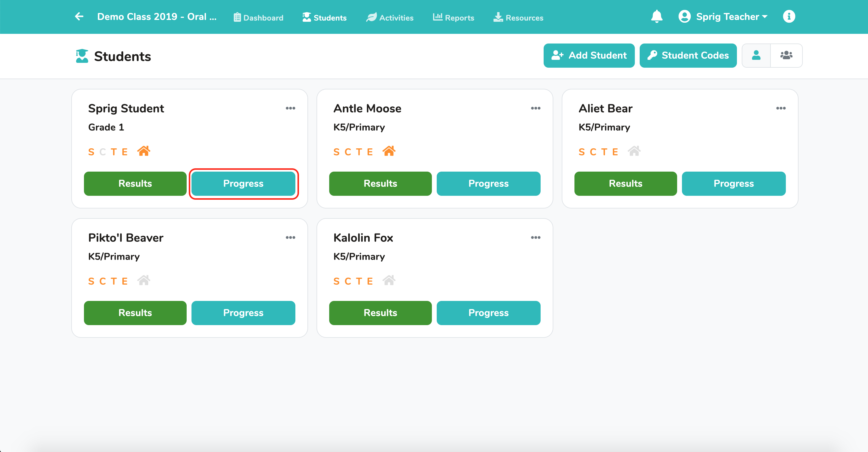Click the Add Student button
The height and width of the screenshot is (452, 868).
click(589, 55)
